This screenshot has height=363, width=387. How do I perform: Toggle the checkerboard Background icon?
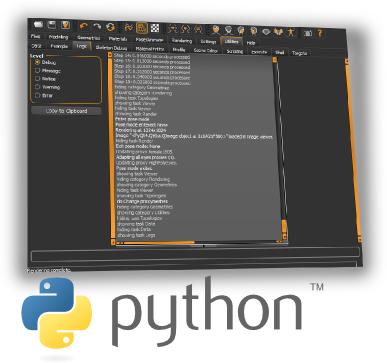coord(155,28)
